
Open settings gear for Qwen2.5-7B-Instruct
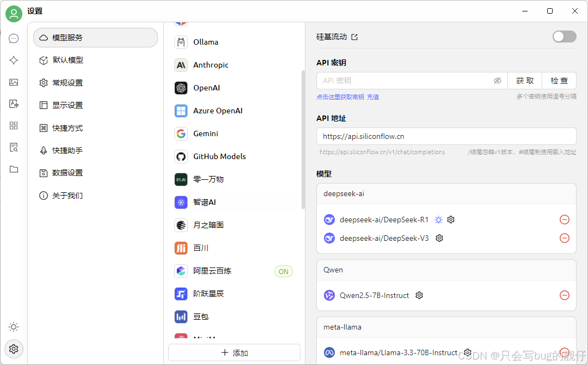(x=419, y=295)
